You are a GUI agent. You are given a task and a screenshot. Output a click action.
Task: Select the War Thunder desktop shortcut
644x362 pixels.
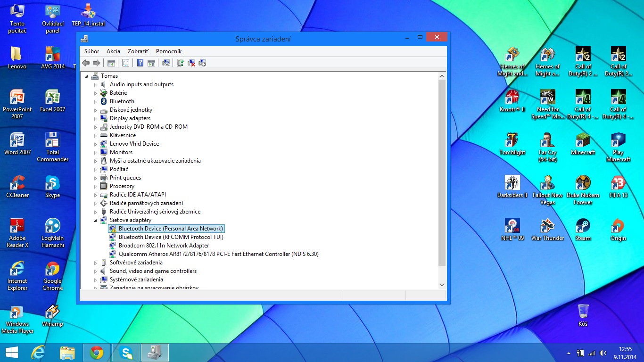pyautogui.click(x=548, y=230)
